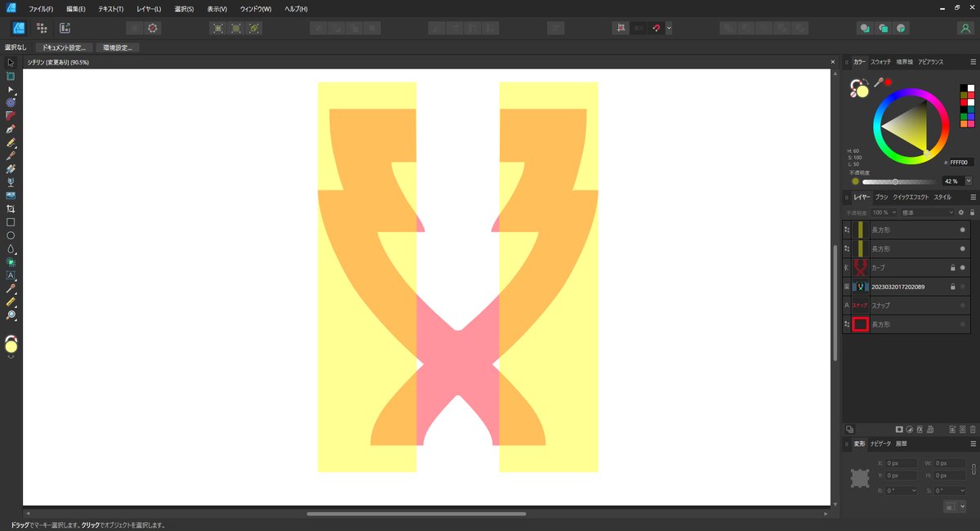
Task: Switch to the 境界線 tab
Action: (904, 62)
